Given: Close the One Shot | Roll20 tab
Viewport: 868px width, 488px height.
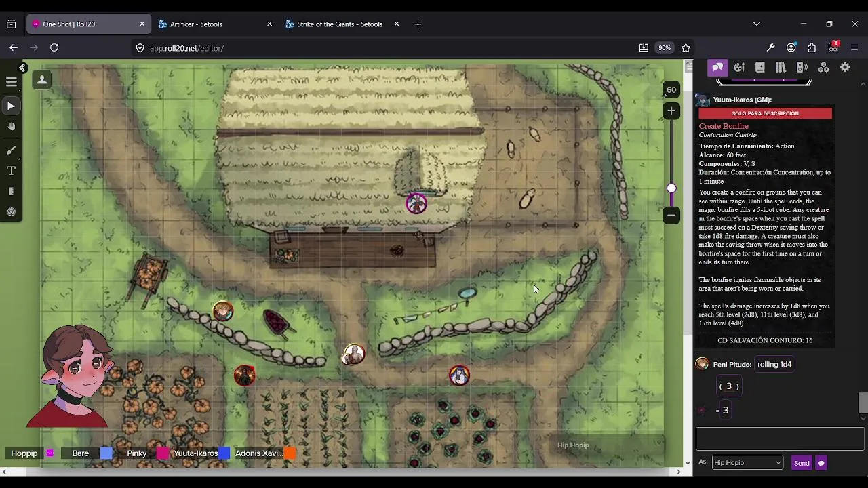Looking at the screenshot, I should pos(142,24).
